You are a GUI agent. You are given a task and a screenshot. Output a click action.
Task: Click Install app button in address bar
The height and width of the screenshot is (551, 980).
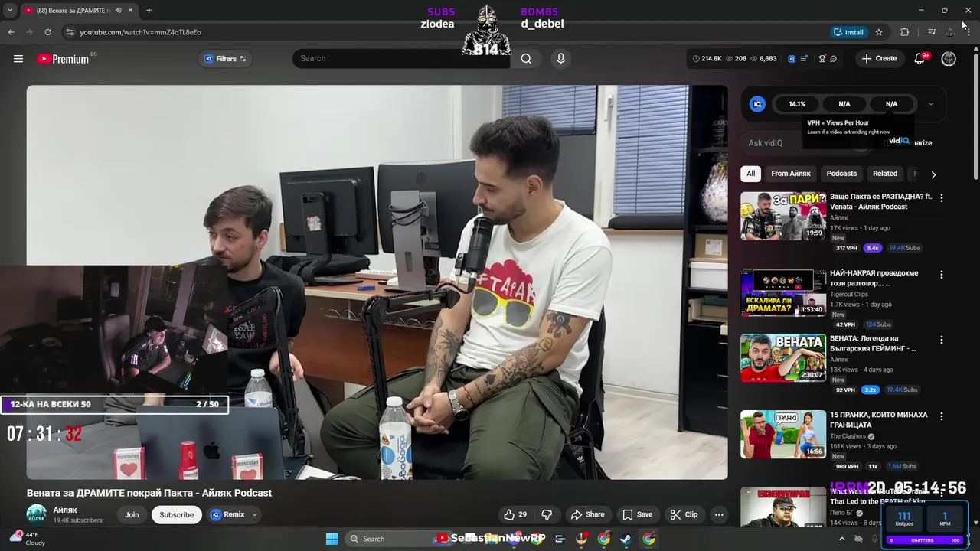[848, 32]
